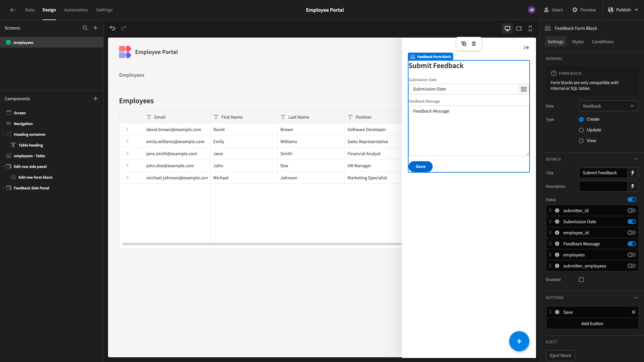Image resolution: width=644 pixels, height=362 pixels.
Task: Delete the Feedback Form Block
Action: click(474, 44)
